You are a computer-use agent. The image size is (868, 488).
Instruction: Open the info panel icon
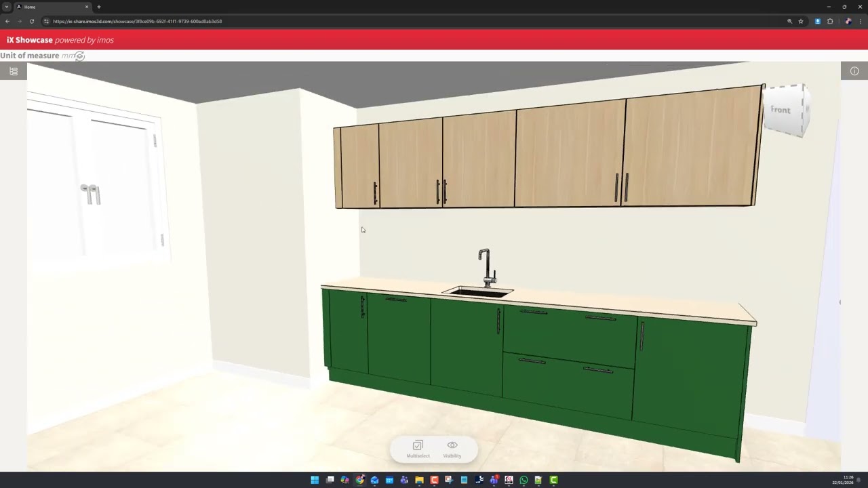click(x=854, y=71)
